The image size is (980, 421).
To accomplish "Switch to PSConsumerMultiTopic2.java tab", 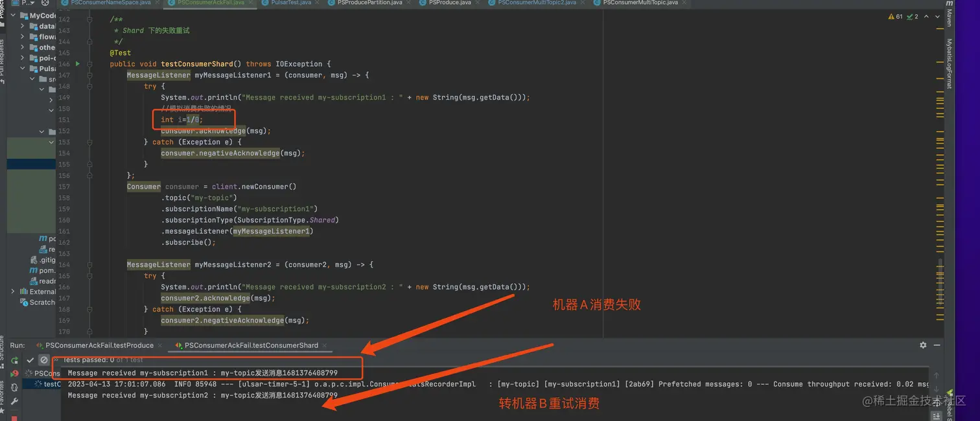I will click(x=537, y=3).
